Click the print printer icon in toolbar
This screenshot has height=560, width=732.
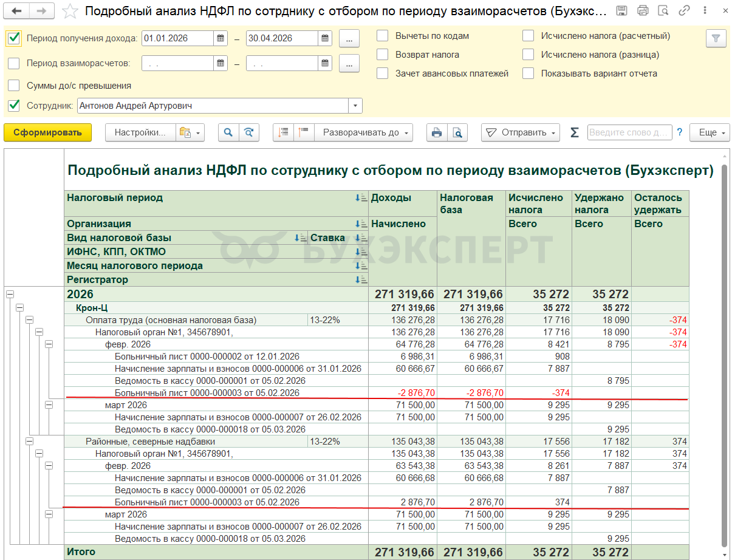tap(436, 132)
